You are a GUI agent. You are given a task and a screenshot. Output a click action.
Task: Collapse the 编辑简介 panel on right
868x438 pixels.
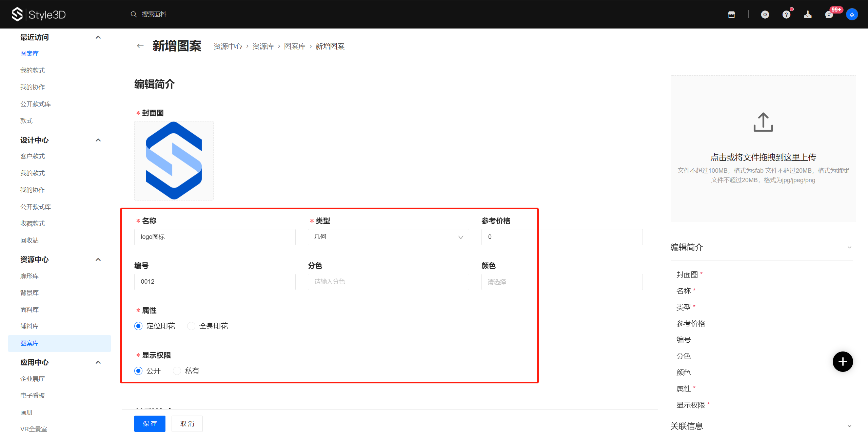click(x=849, y=247)
